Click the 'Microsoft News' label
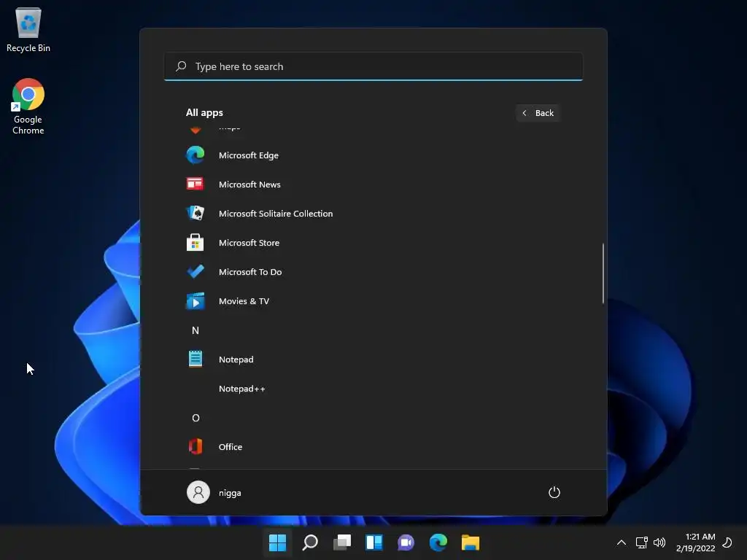This screenshot has width=747, height=560. click(x=249, y=184)
